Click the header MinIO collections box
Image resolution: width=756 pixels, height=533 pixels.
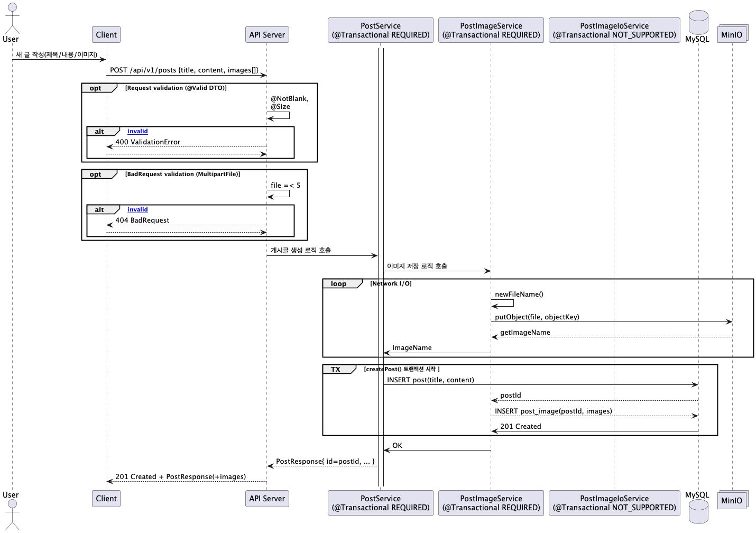pyautogui.click(x=733, y=34)
